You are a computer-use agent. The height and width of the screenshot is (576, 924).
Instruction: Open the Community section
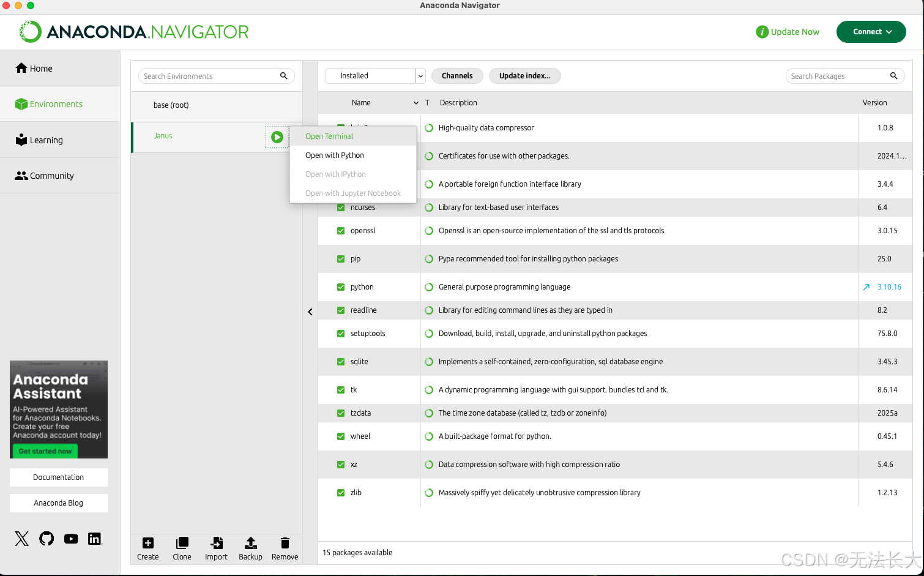click(x=60, y=176)
